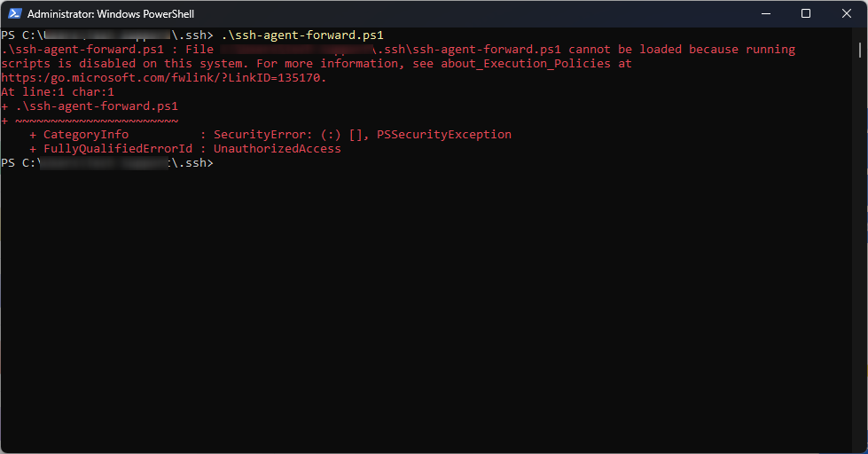Click the SecurityError text

tap(260, 135)
